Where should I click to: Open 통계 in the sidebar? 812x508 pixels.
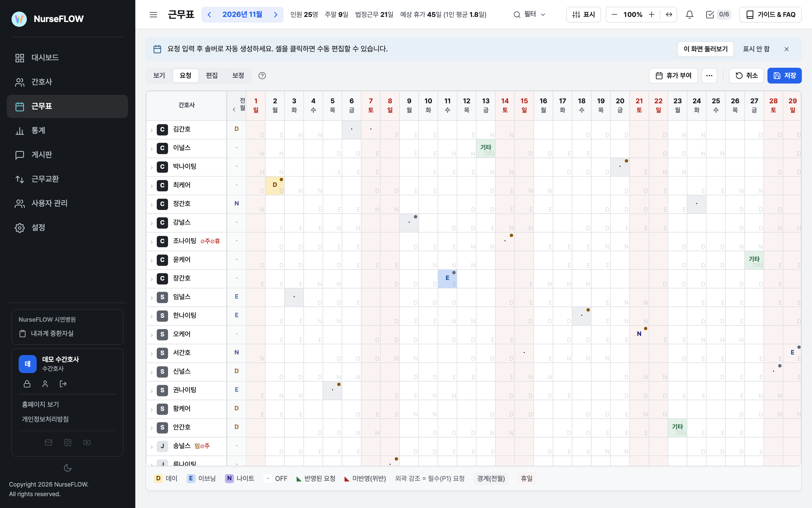click(x=67, y=131)
